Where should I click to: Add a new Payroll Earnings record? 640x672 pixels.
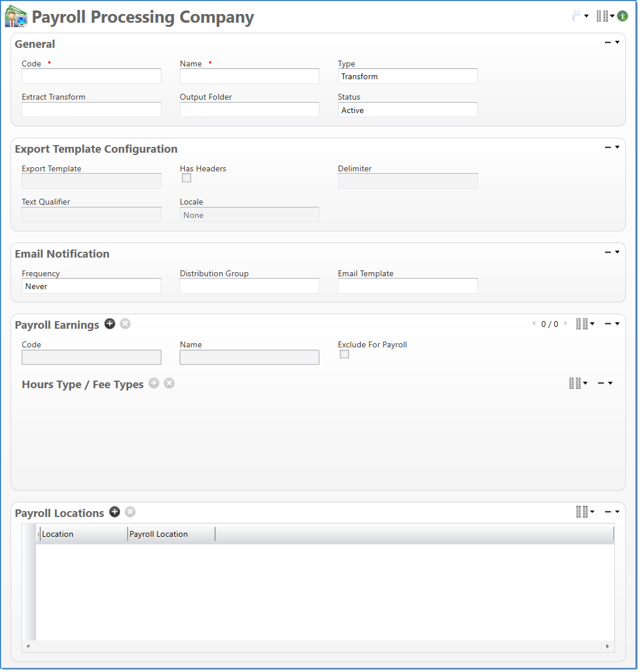(x=110, y=324)
